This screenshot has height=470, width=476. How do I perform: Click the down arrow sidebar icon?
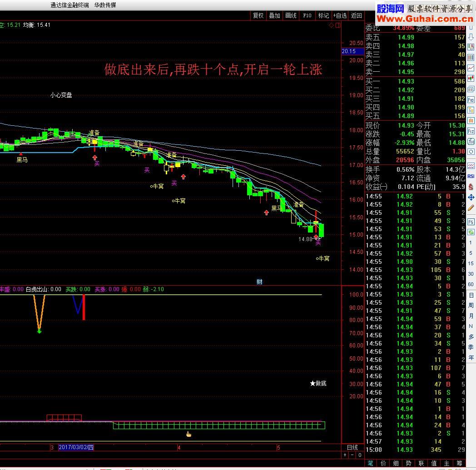click(x=471, y=37)
